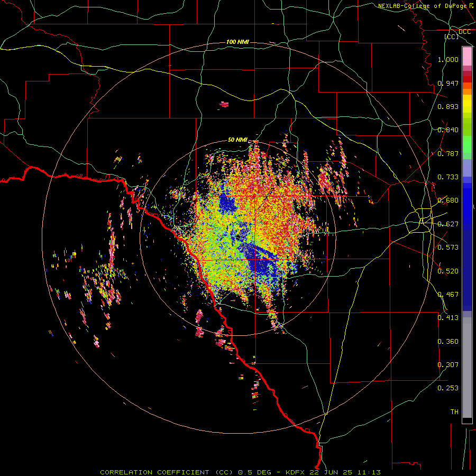Click the 0.680 scale value
Viewport: 476px width, 476px height.
point(448,200)
